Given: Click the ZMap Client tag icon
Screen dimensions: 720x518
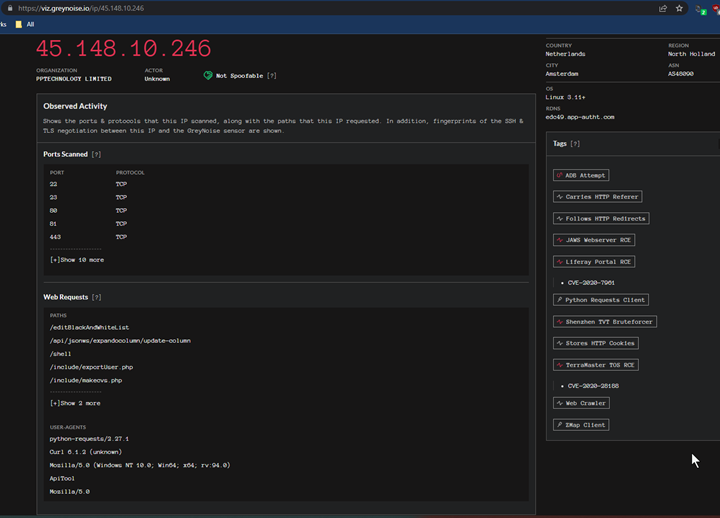Looking at the screenshot, I should [x=559, y=425].
